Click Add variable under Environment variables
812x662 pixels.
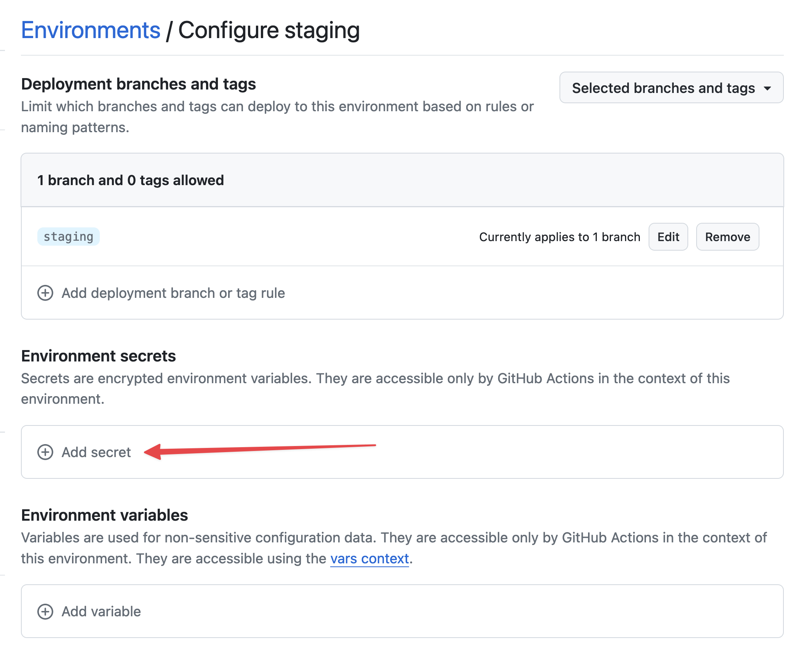click(x=101, y=611)
